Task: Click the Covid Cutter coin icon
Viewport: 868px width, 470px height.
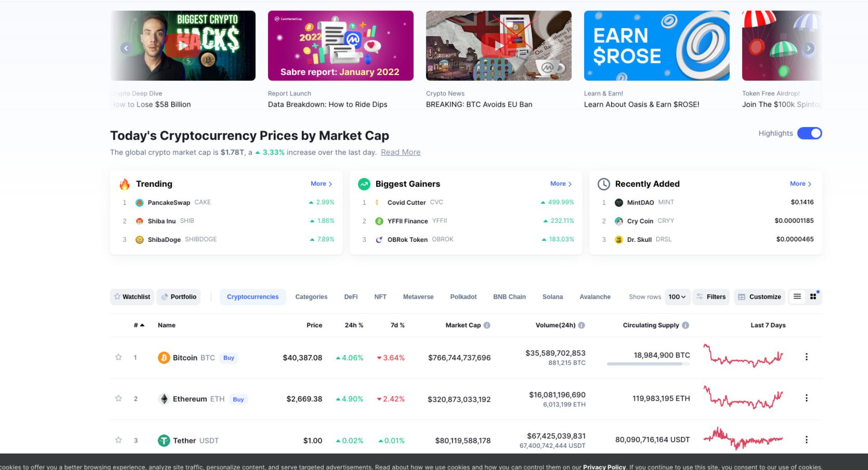Action: [x=378, y=202]
